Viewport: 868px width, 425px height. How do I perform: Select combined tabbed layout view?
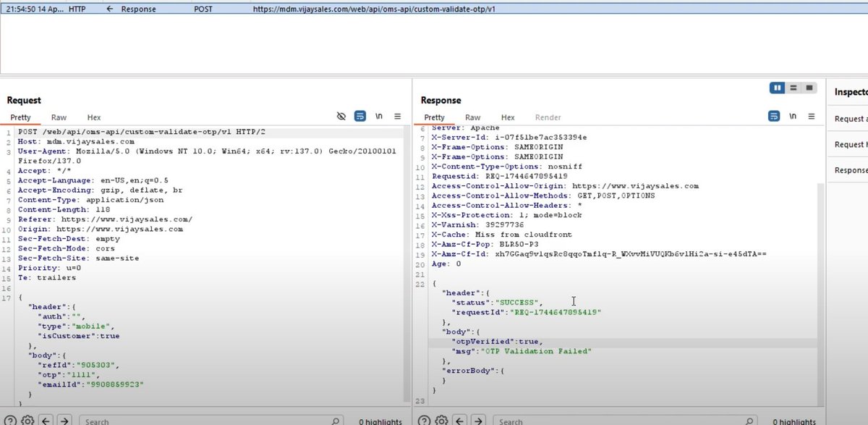click(x=809, y=88)
